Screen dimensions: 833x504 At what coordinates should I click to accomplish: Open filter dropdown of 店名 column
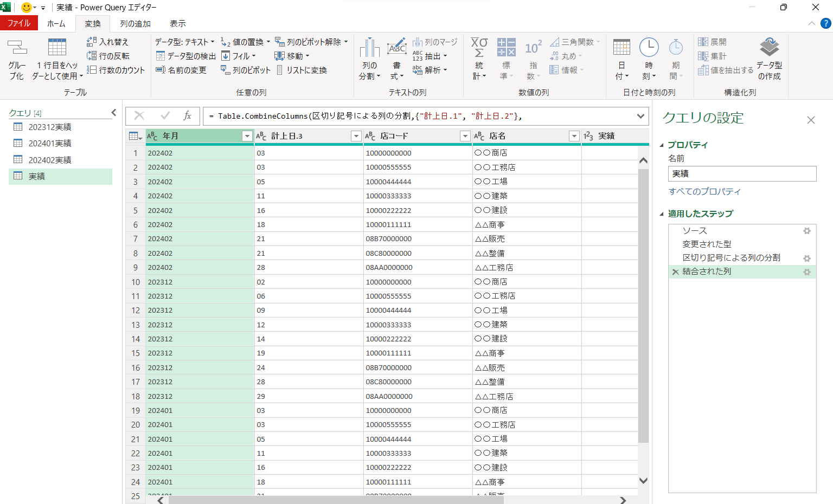pyautogui.click(x=574, y=136)
